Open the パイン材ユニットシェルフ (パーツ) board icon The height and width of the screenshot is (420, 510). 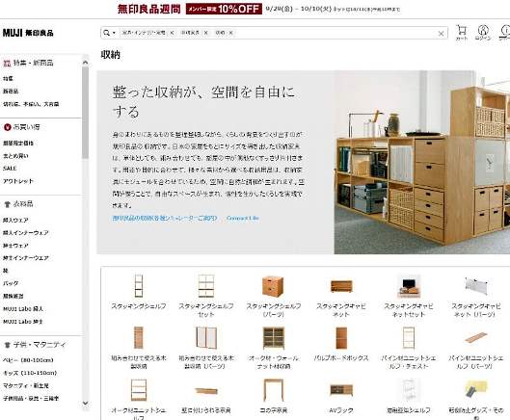(x=476, y=338)
